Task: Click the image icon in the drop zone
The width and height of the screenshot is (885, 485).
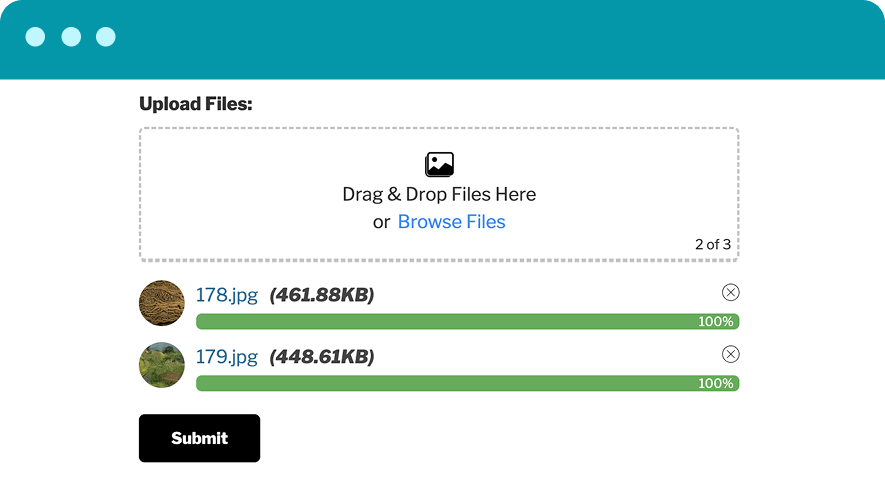Action: point(439,164)
